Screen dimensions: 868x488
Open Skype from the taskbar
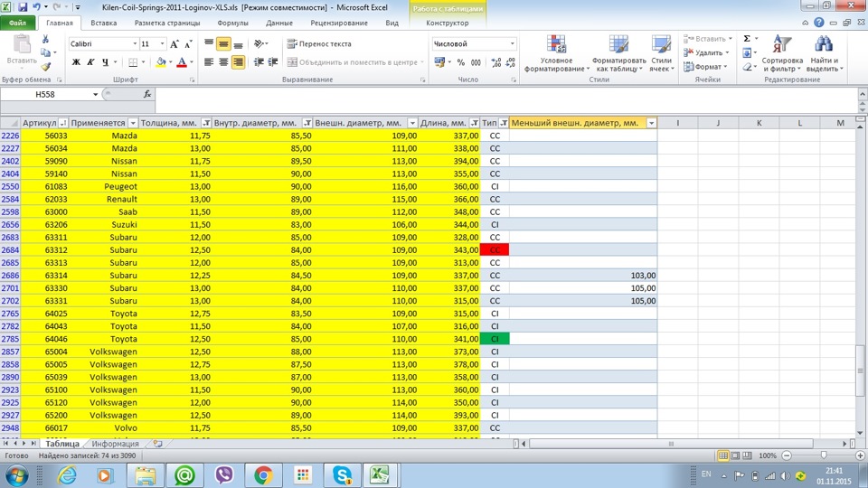(x=342, y=474)
